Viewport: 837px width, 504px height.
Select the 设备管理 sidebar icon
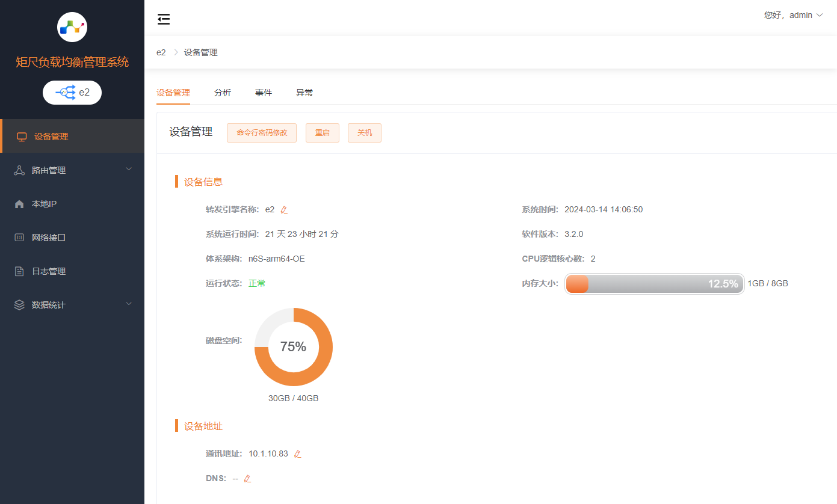click(22, 136)
